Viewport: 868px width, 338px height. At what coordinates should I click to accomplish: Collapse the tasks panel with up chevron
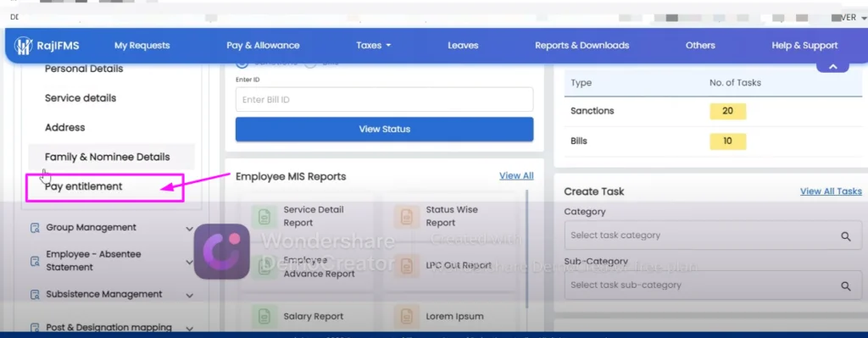point(832,66)
